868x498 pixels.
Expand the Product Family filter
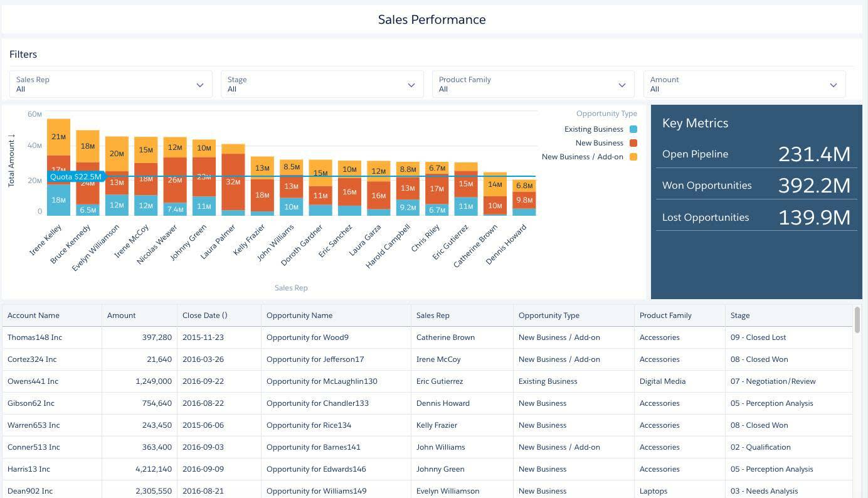[533, 84]
